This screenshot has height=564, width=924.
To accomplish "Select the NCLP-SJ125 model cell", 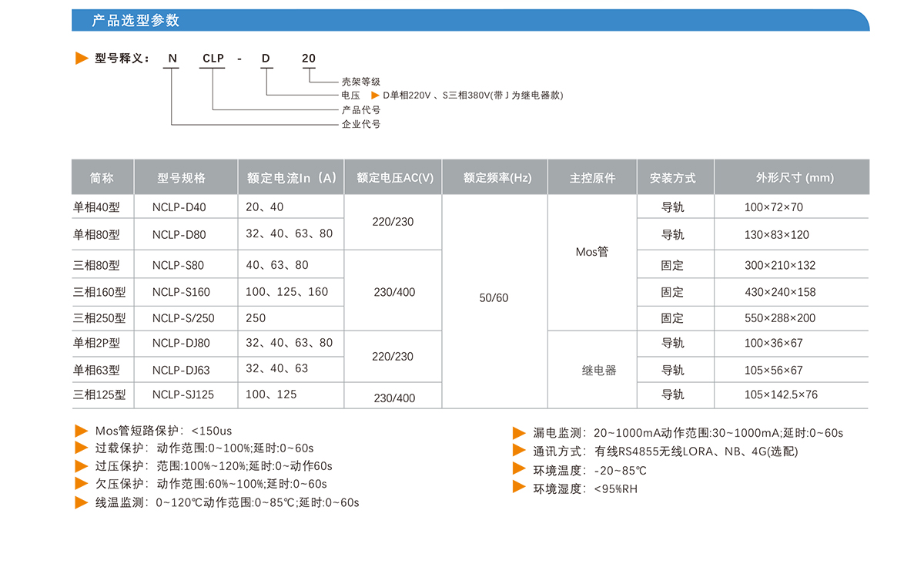I will click(x=183, y=394).
